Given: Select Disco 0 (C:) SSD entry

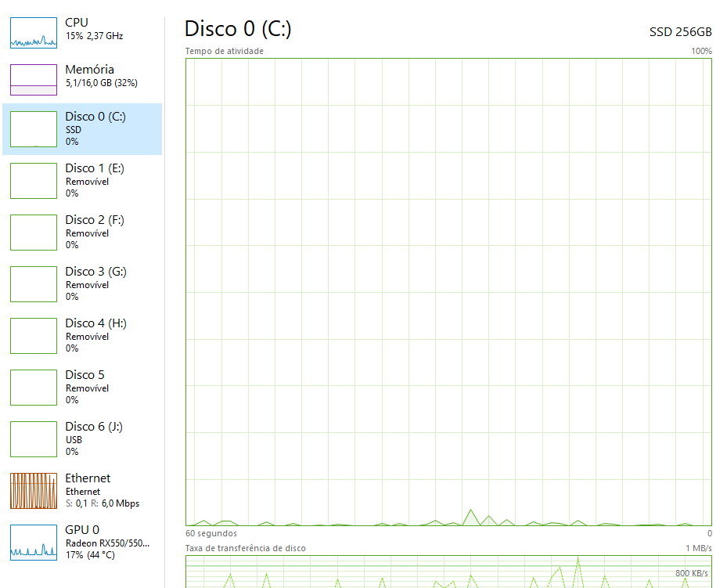Looking at the screenshot, I should pos(82,129).
